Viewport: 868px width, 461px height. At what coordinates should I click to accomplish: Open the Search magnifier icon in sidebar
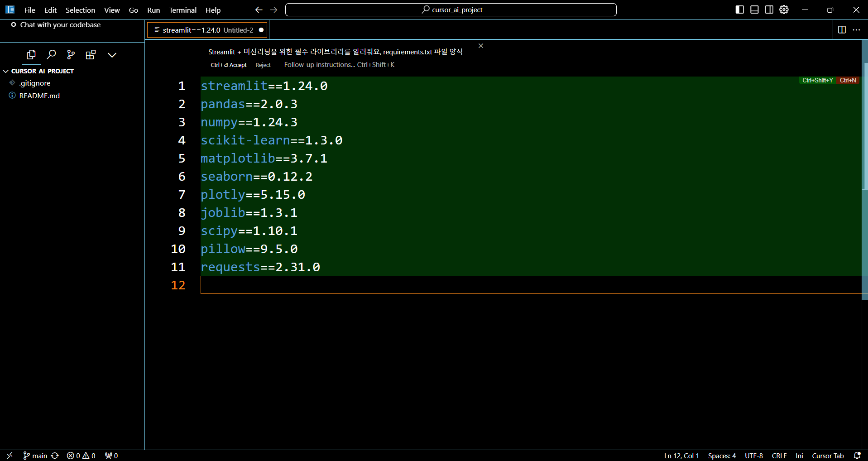pos(51,55)
